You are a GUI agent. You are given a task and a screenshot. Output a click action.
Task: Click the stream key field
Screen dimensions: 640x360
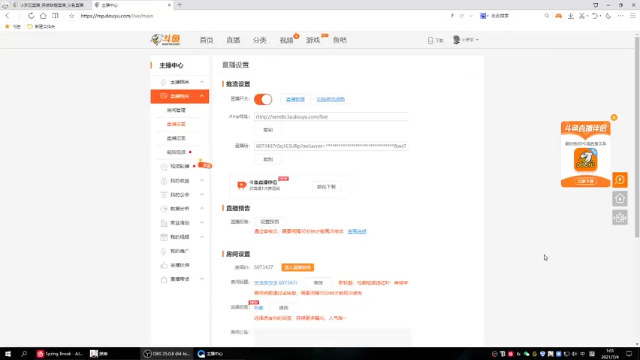(x=331, y=146)
